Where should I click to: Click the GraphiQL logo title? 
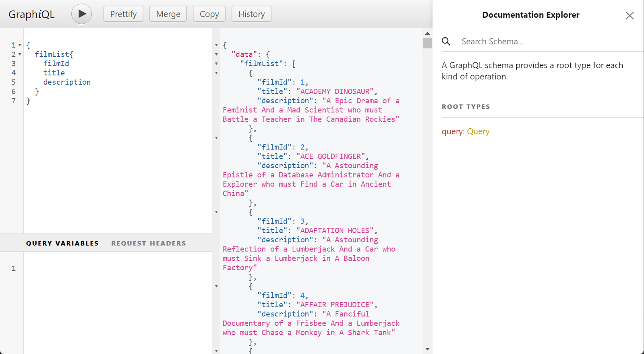[31, 15]
